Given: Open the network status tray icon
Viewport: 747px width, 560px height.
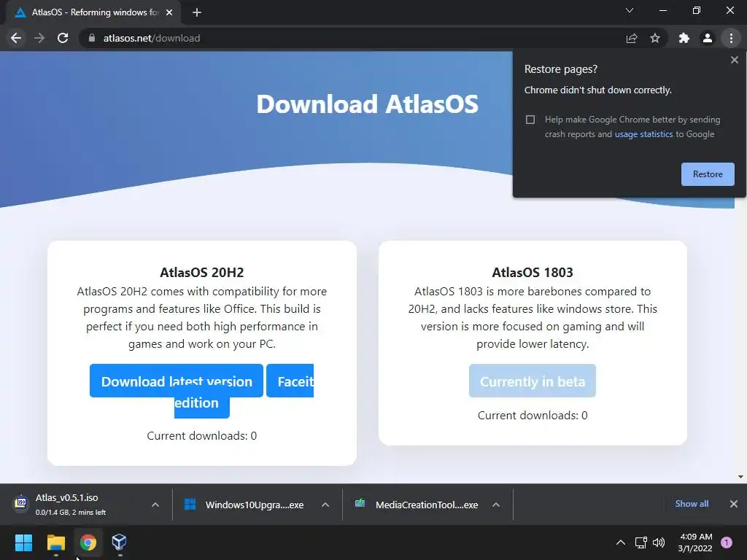Looking at the screenshot, I should (x=640, y=542).
